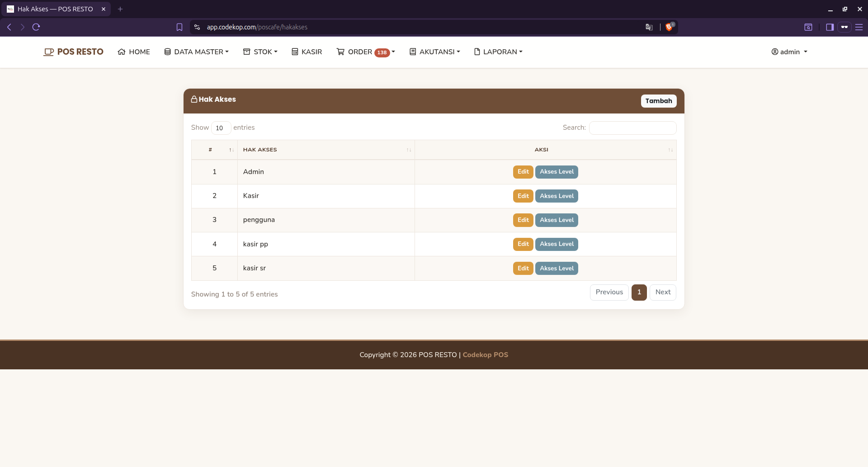
Task: Follow the Codekop POS footer link
Action: pos(485,355)
